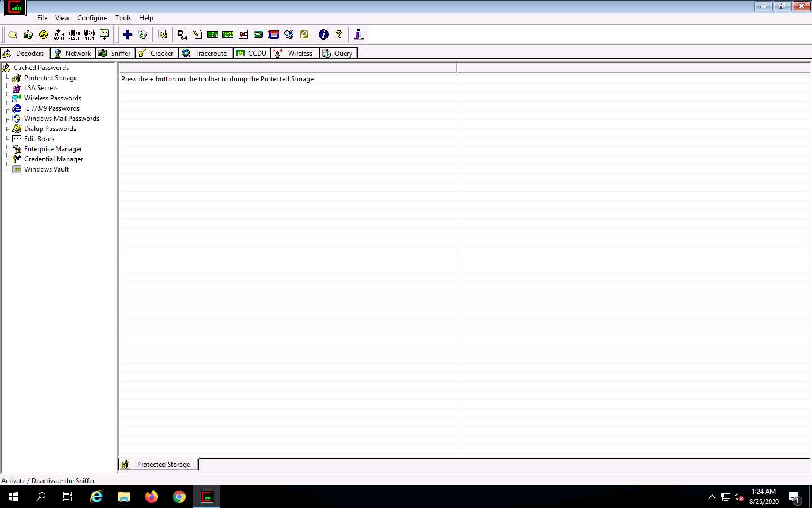The height and width of the screenshot is (508, 812).
Task: Select Windows Mail Passwords in the tree
Action: coord(61,119)
